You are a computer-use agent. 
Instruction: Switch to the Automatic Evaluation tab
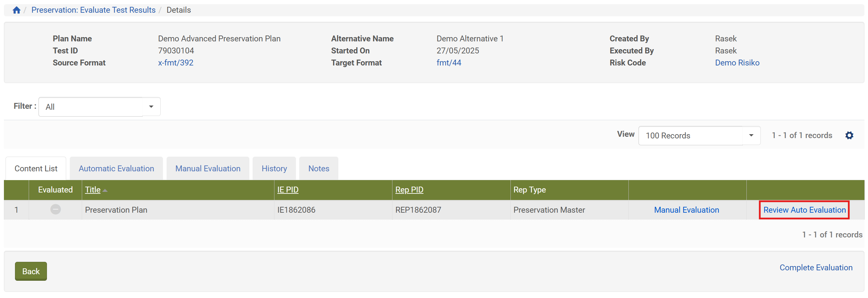[116, 168]
